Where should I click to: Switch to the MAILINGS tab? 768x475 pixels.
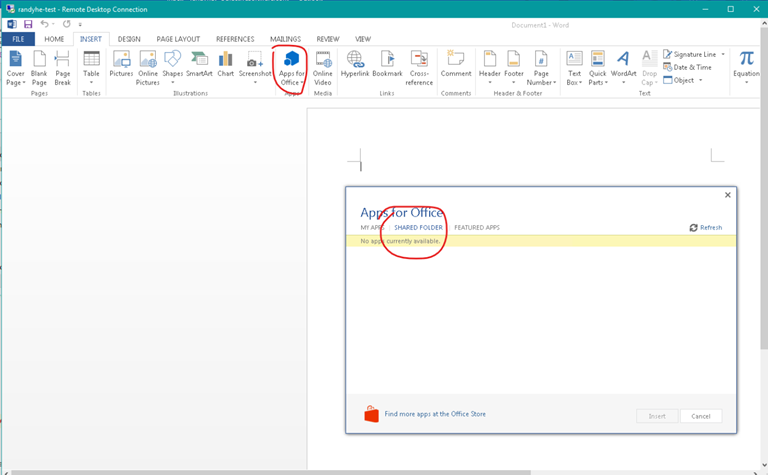pyautogui.click(x=286, y=39)
